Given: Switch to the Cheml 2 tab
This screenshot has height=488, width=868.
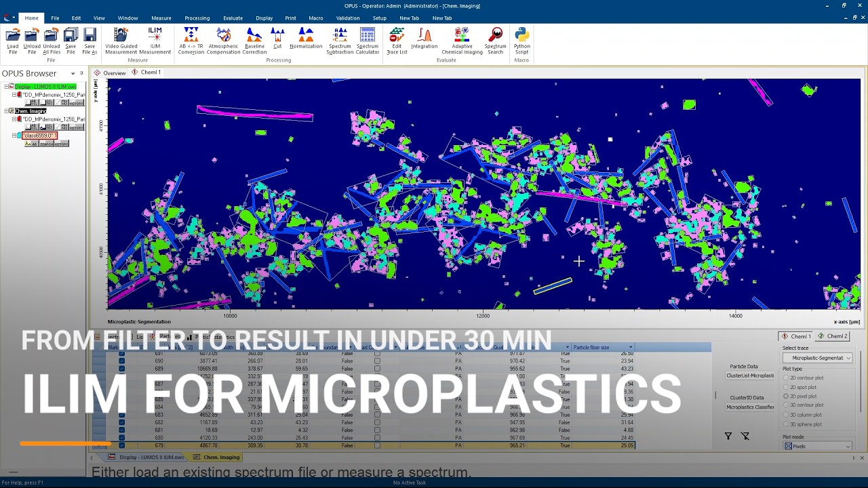Looking at the screenshot, I should click(832, 336).
